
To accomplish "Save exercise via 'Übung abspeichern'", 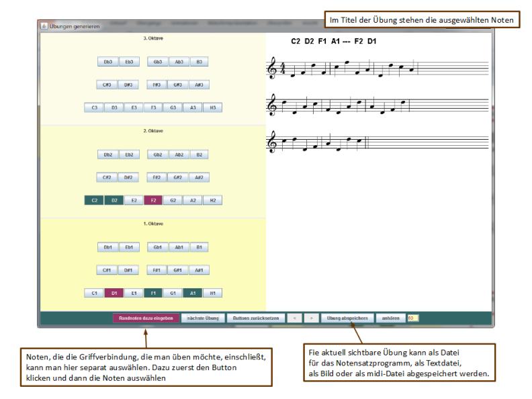I will click(347, 318).
